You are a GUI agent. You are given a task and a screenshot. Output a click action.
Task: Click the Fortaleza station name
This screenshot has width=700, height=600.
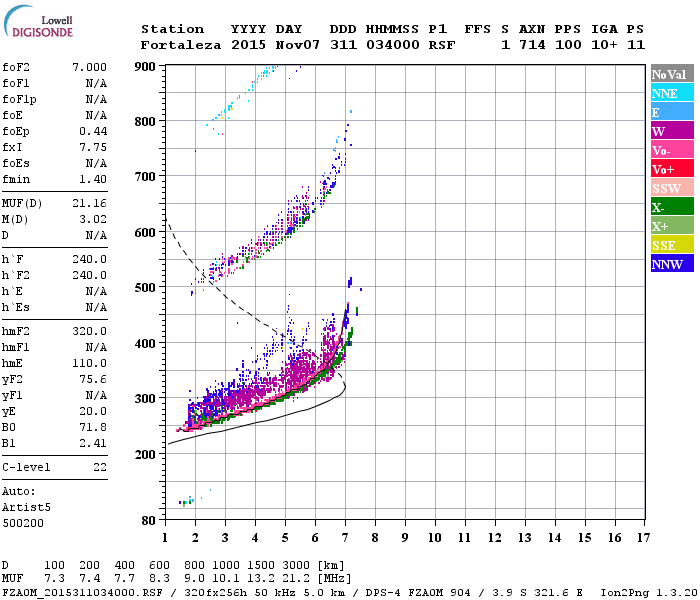coord(181,45)
